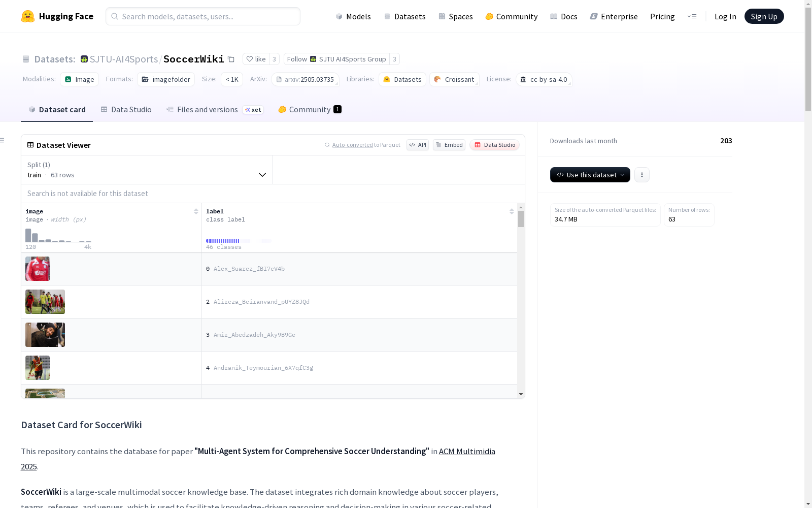The width and height of the screenshot is (812, 508).
Task: Click the image width histogram
Action: click(58, 235)
